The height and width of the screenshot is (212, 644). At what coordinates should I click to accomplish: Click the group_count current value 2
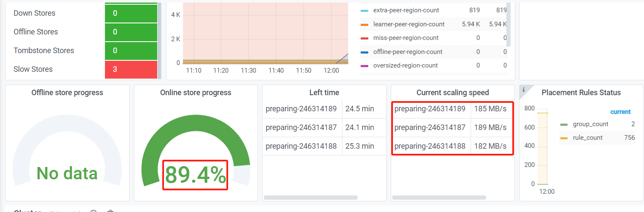pyautogui.click(x=633, y=124)
